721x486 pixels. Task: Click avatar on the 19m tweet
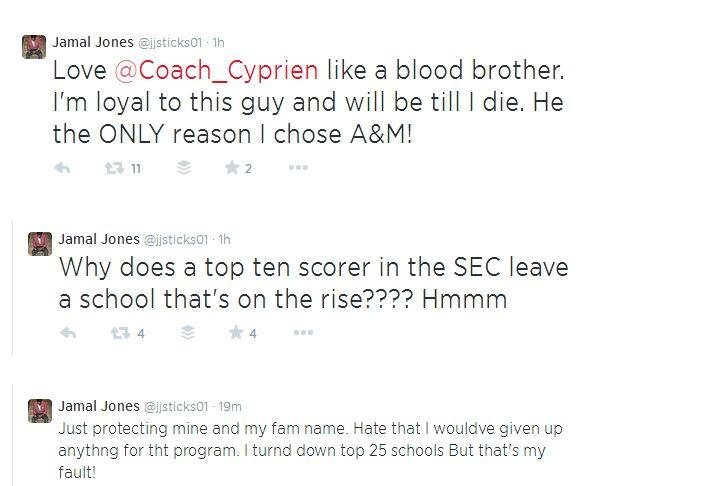pos(40,409)
